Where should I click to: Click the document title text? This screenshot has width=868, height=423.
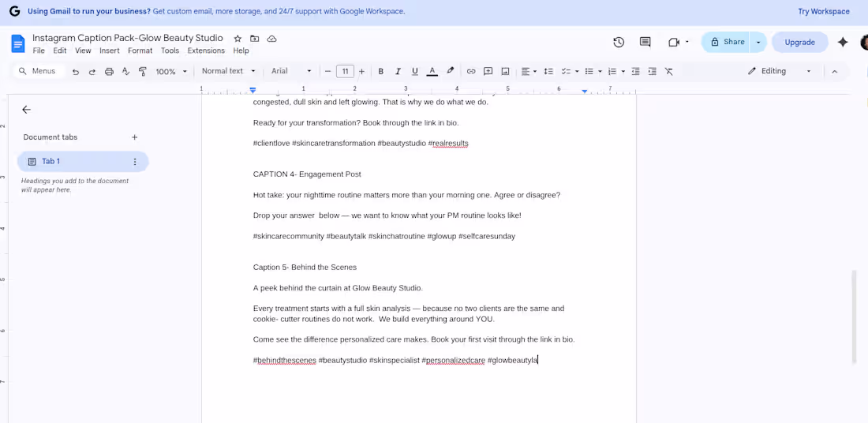(127, 38)
